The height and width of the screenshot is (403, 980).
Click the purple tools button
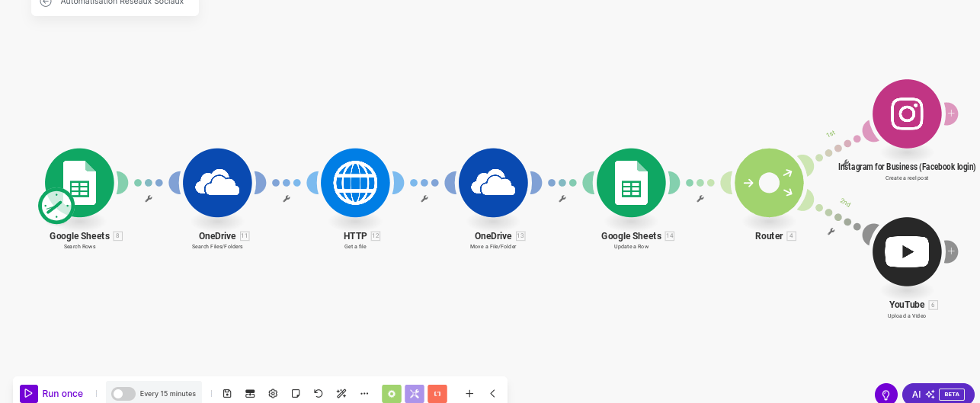pyautogui.click(x=415, y=394)
